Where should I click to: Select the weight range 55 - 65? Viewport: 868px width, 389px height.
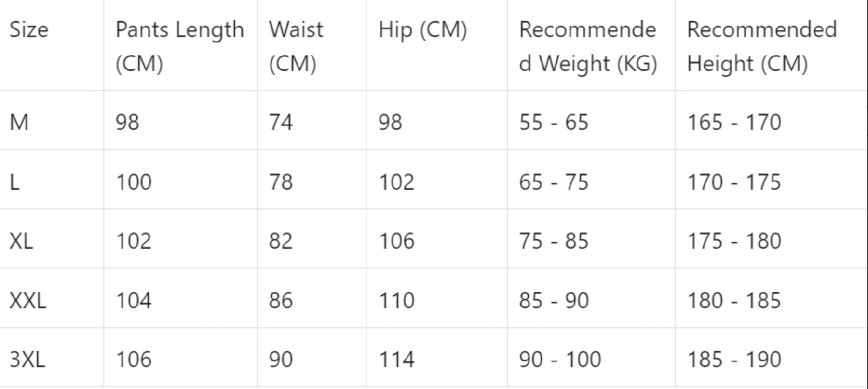(554, 122)
